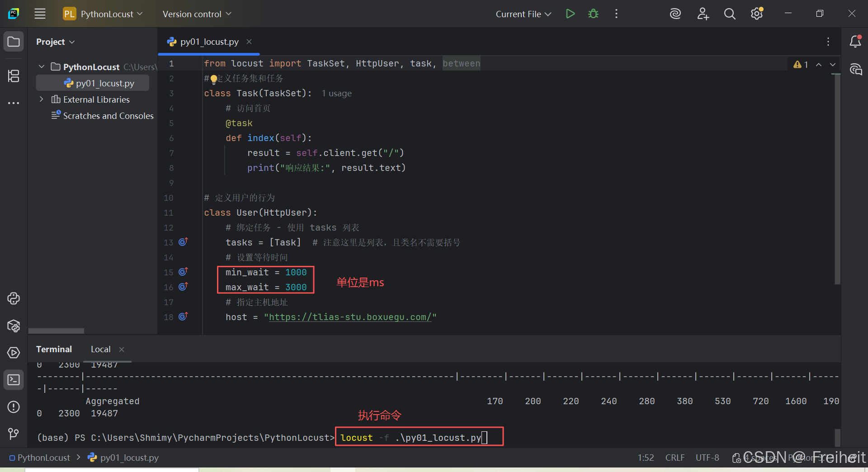Select Scratches and Consoles item
The height and width of the screenshot is (472, 868).
103,116
